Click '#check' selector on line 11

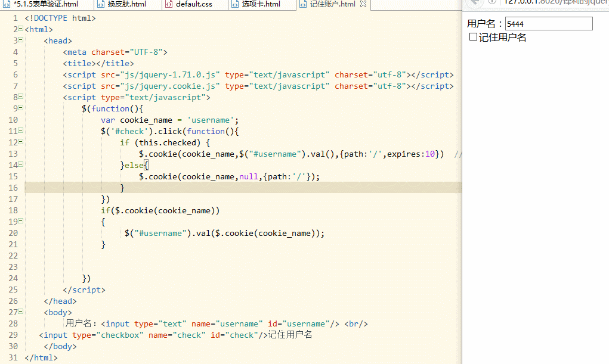(x=129, y=131)
